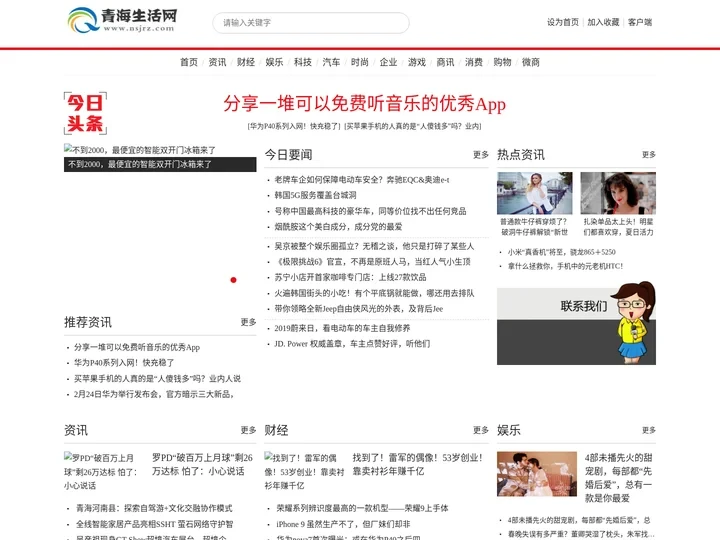Open 汽车 navigation menu item
This screenshot has height=540, width=720.
pos(331,62)
